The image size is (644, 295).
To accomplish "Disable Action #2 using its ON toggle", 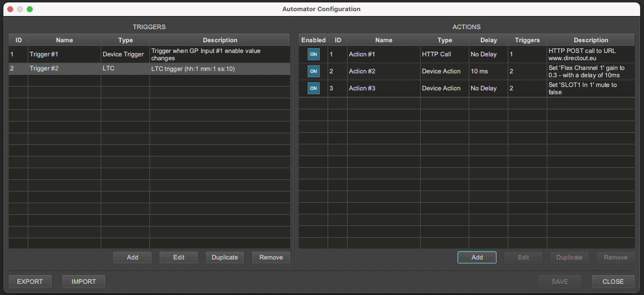I will [x=313, y=71].
